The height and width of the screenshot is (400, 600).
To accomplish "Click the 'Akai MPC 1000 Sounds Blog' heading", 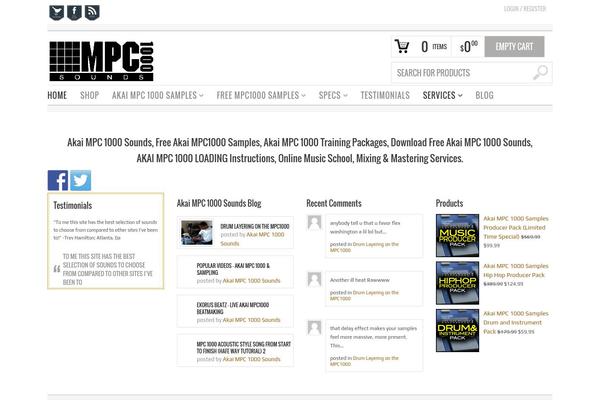I will coord(219,203).
